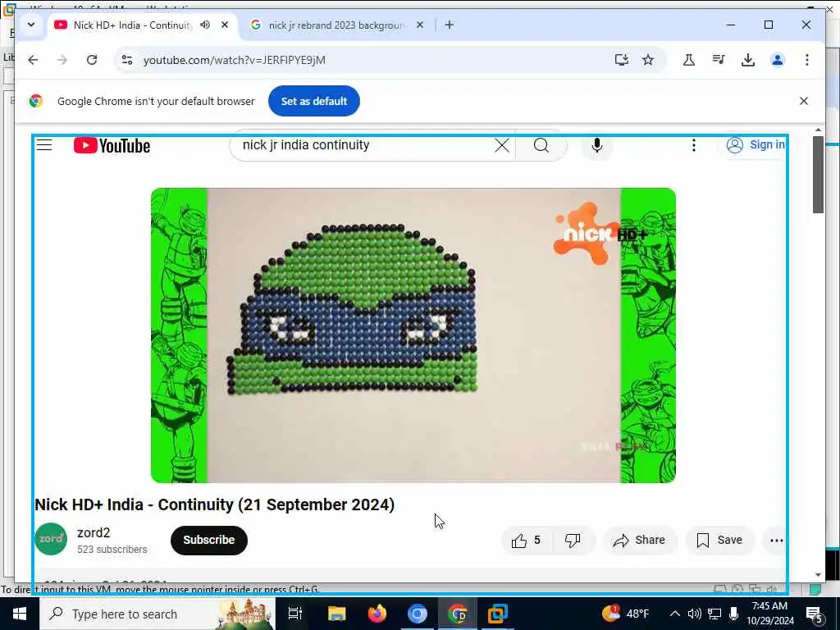Screen dimensions: 840x630
Task: Open Chromium blue icon on taskbar
Action: [418, 614]
